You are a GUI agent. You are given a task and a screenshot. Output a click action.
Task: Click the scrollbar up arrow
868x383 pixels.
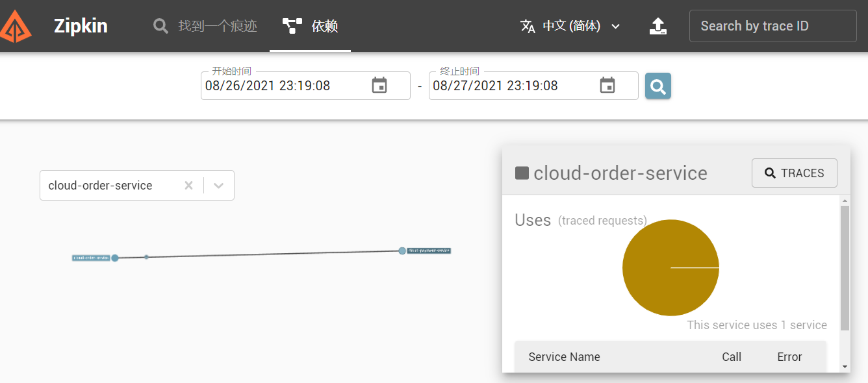[x=845, y=200]
